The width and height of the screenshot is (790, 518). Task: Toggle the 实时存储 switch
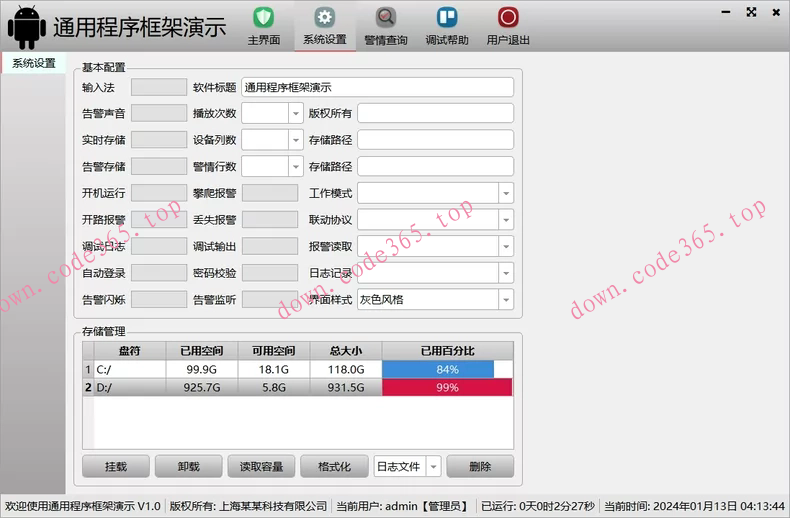tap(159, 140)
